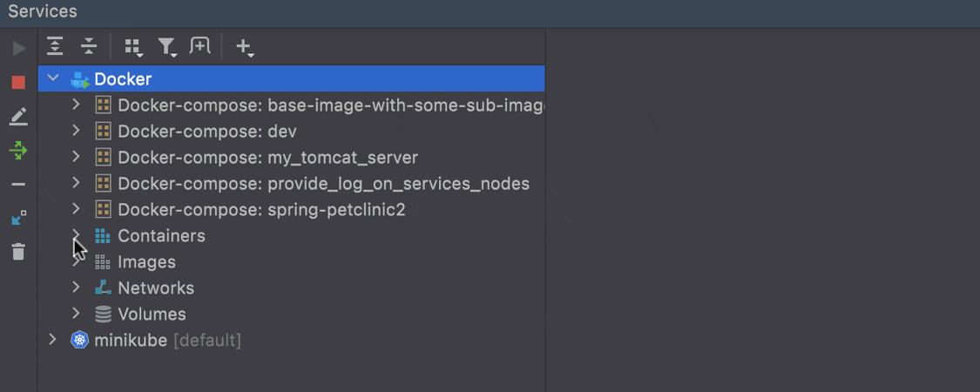Screen dimensions: 980x392
Task: Click Open in New Tab toolbar icon
Action: tap(200, 45)
